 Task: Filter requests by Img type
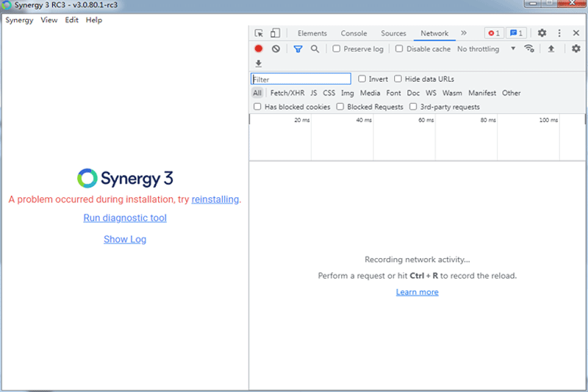click(x=347, y=93)
